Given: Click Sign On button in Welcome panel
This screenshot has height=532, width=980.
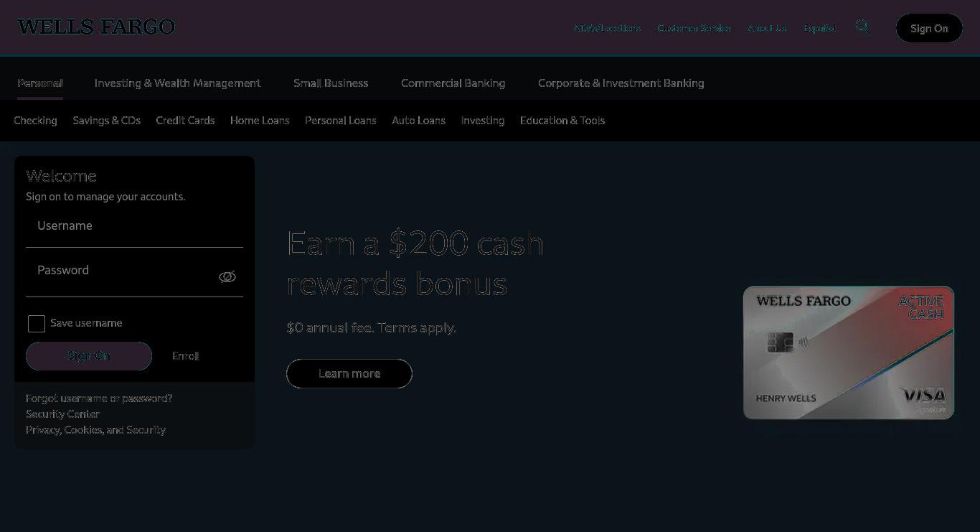Looking at the screenshot, I should pyautogui.click(x=89, y=356).
